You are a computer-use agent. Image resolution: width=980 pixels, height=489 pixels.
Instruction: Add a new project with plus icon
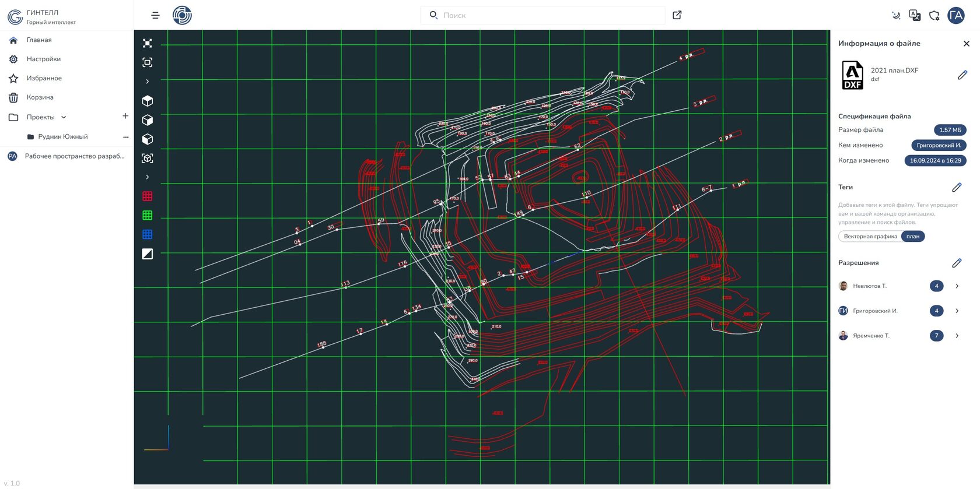pos(125,116)
